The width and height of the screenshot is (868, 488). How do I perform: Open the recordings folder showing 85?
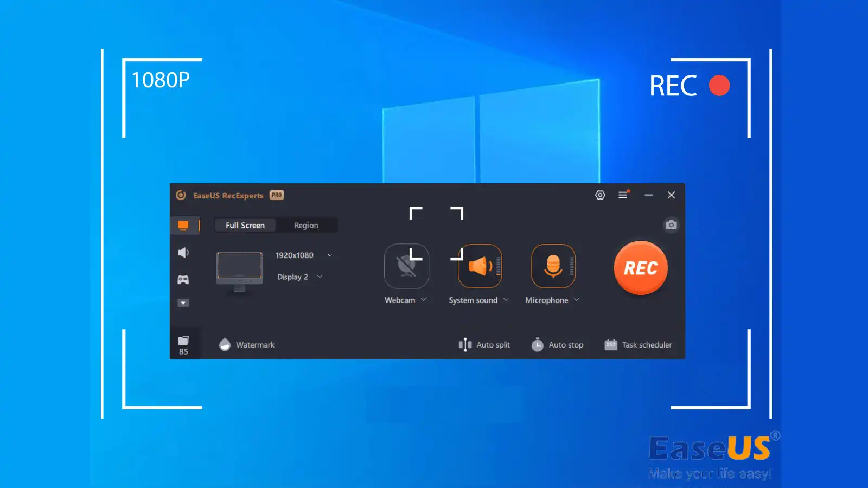183,344
